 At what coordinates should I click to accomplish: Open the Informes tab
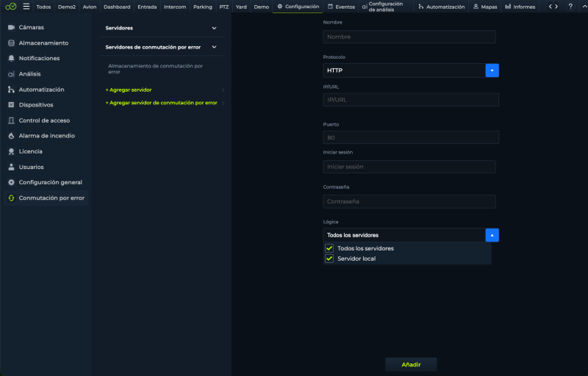(520, 7)
